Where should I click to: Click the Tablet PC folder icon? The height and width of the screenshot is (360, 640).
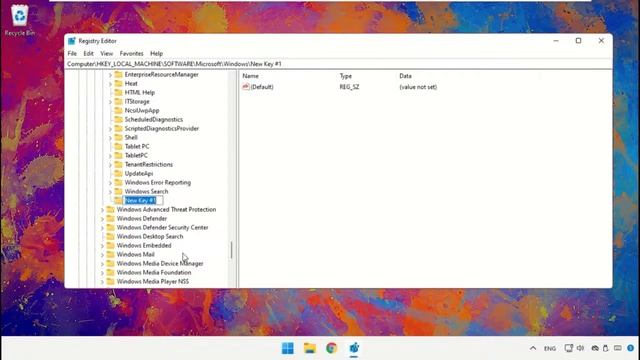118,146
